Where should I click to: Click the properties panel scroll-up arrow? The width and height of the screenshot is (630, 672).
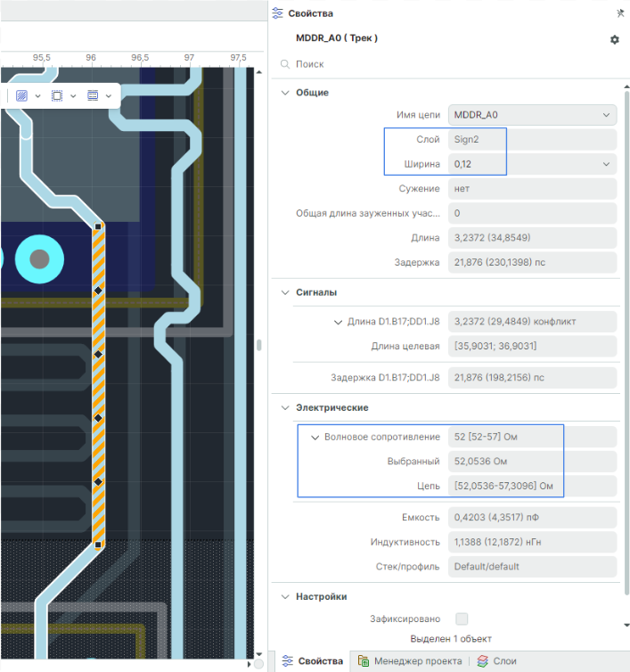click(626, 87)
